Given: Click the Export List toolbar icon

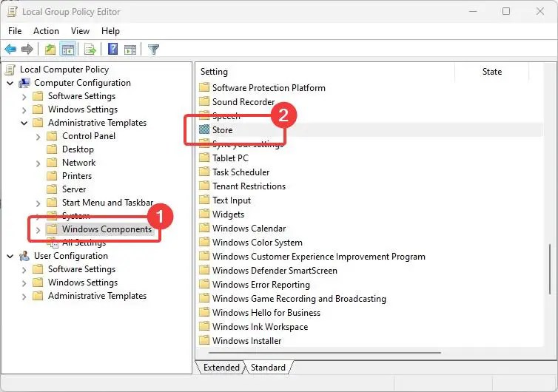Looking at the screenshot, I should (90, 50).
